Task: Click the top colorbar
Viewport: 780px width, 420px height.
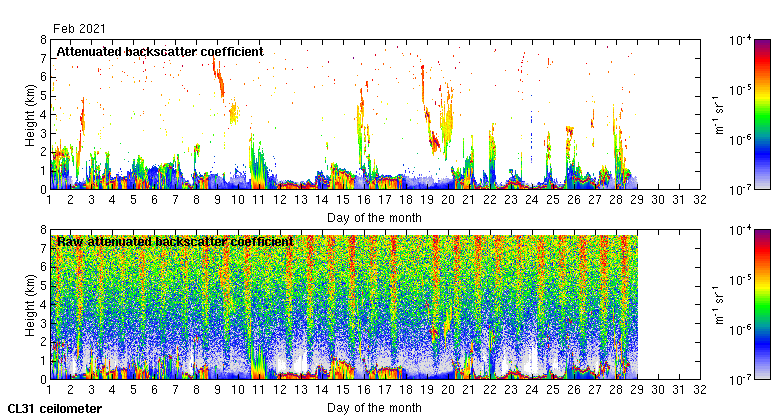Action: (762, 114)
